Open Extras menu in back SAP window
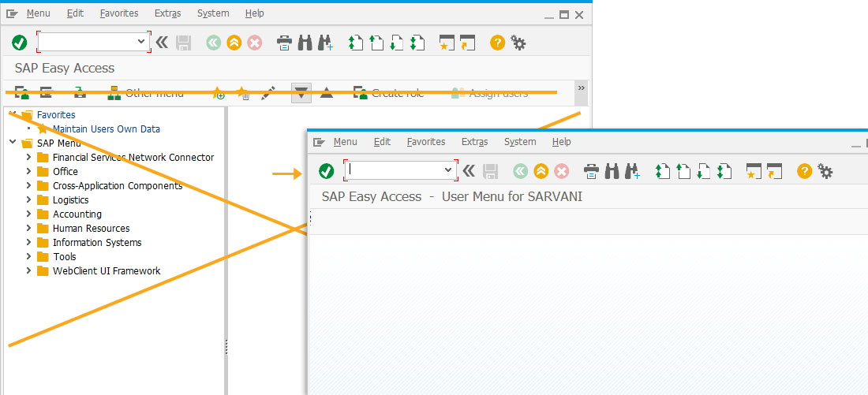The height and width of the screenshot is (395, 868). click(168, 13)
